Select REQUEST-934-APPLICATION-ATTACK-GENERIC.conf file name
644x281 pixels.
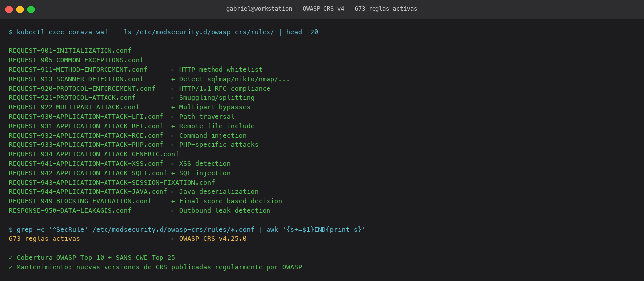(94, 154)
